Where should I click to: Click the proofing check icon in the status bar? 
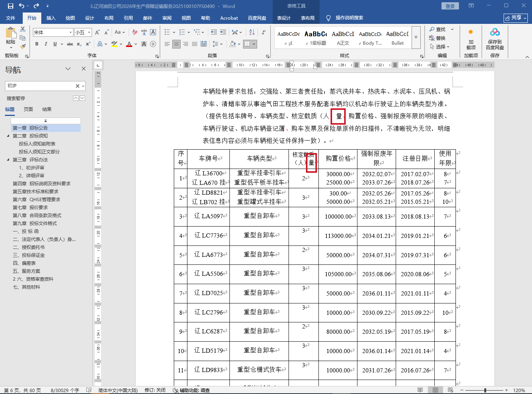[89, 390]
